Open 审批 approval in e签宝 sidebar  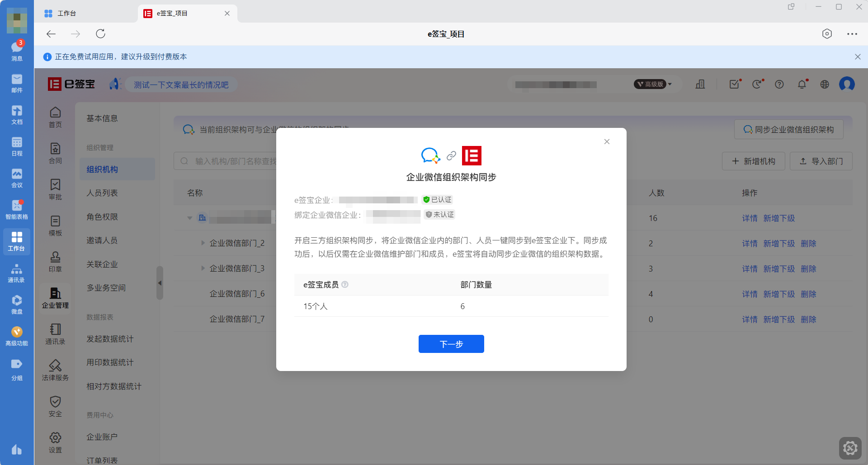(x=55, y=189)
